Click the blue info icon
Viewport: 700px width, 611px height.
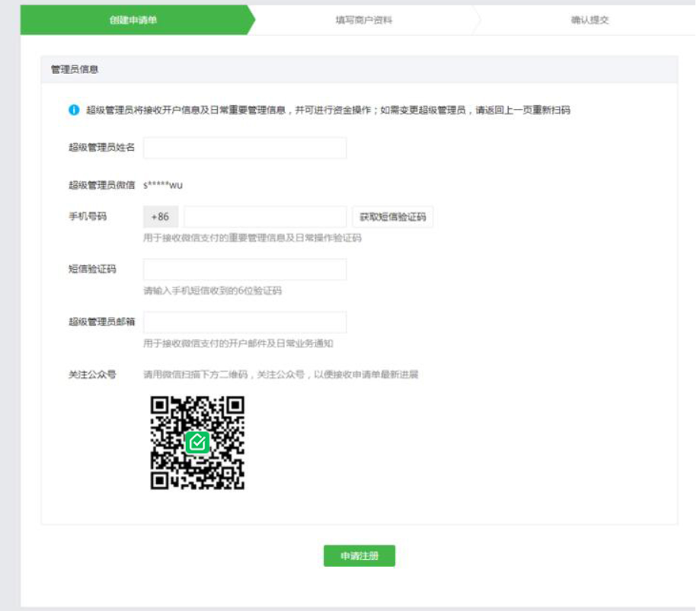click(x=74, y=110)
